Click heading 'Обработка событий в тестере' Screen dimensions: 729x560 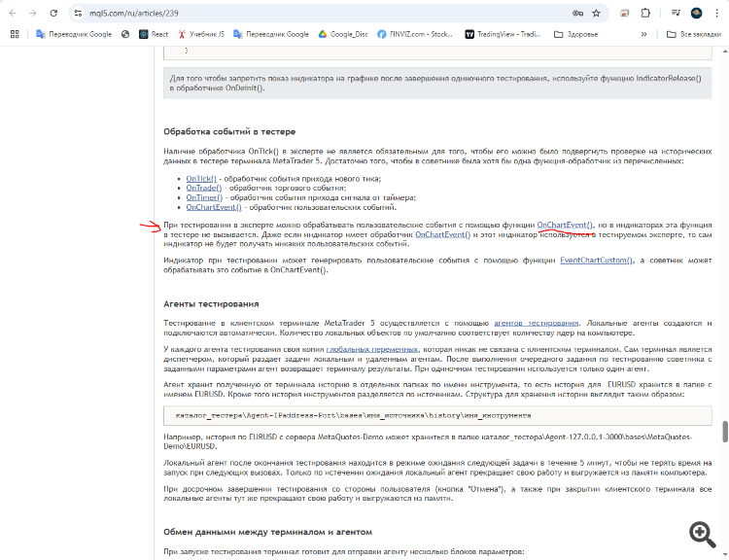229,131
